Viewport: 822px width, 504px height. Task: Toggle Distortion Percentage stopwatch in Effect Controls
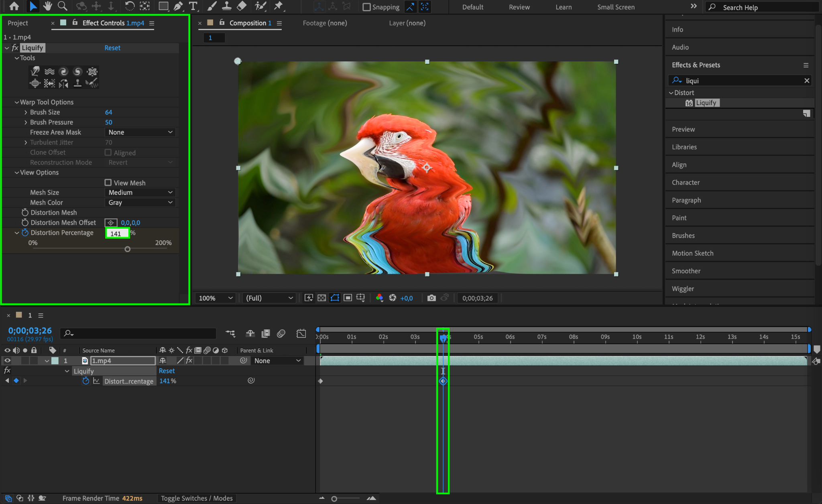(25, 233)
